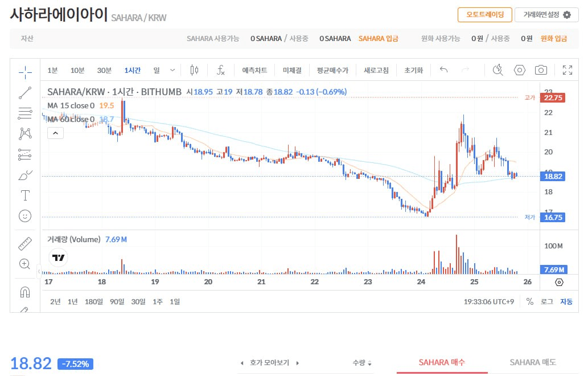Viewport: 588px width, 376px height.
Task: Set range to 30일
Action: click(138, 301)
